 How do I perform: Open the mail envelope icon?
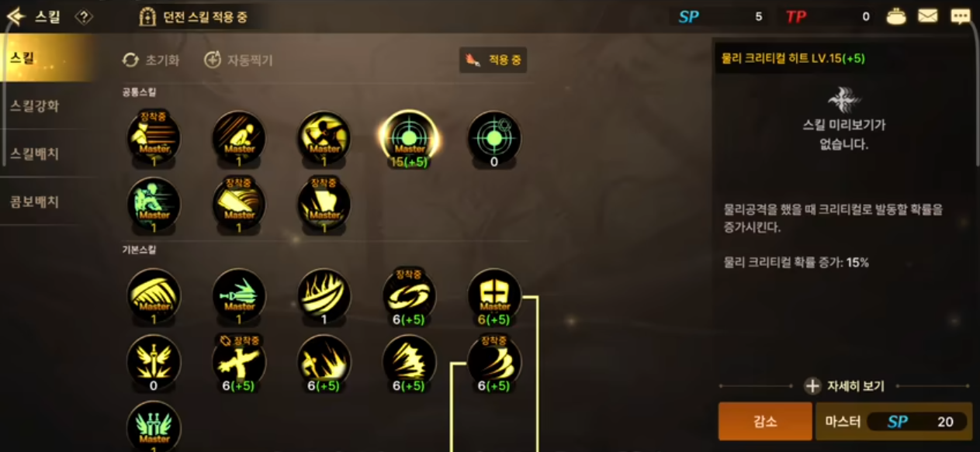(x=928, y=16)
